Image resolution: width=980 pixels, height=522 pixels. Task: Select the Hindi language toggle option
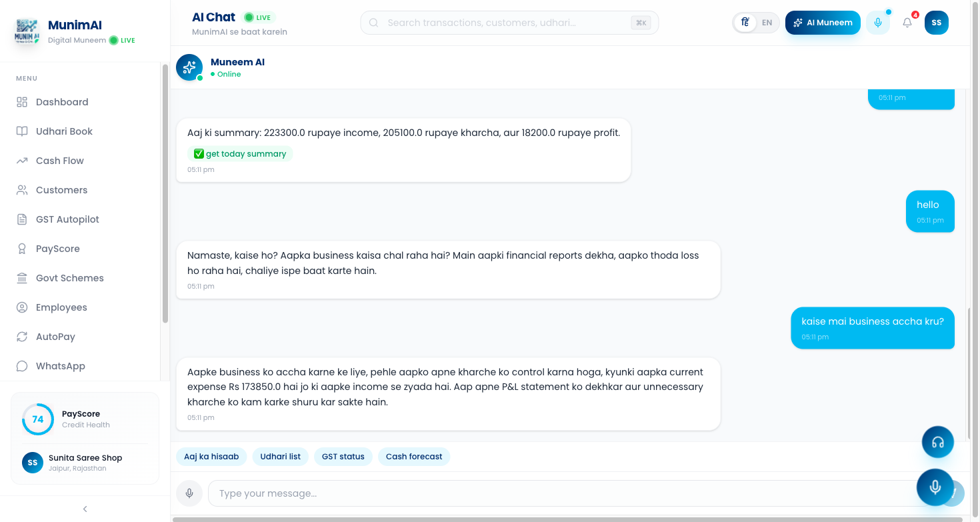coord(745,23)
